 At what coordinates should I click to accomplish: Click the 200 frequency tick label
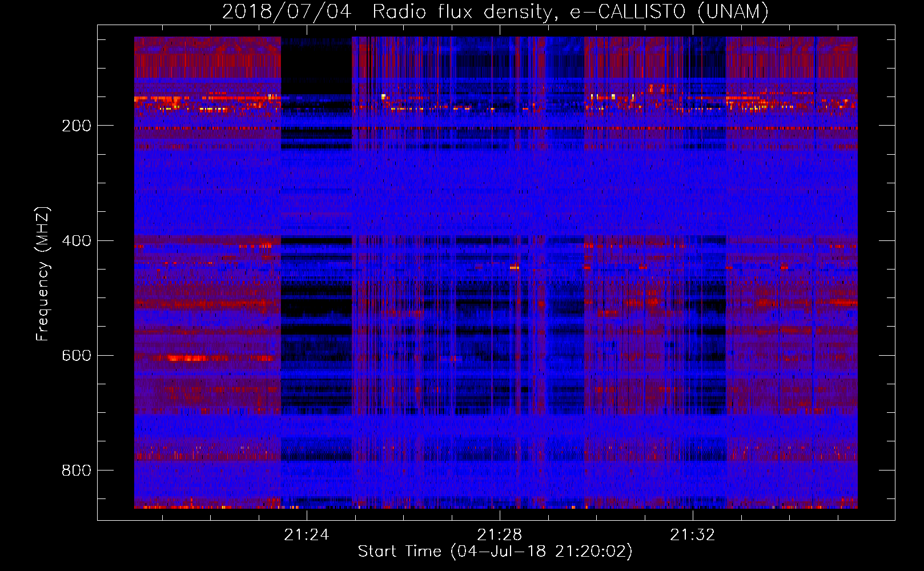[77, 126]
